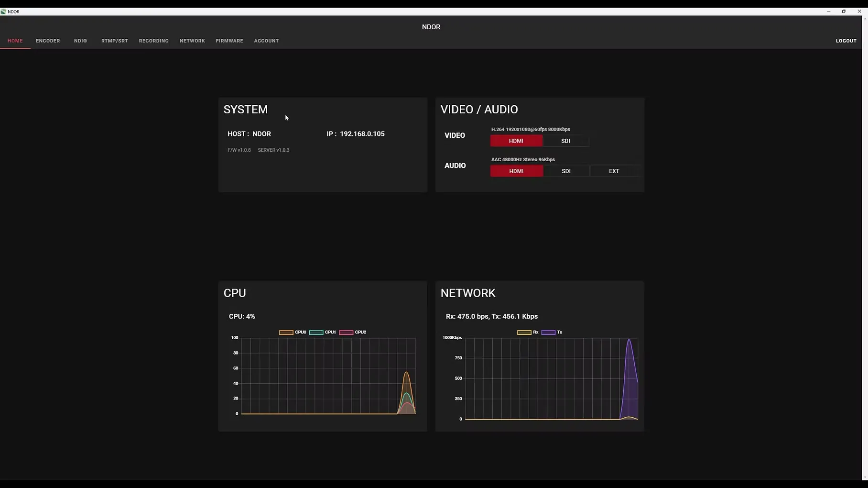
Task: Open the ACCOUNT tab
Action: click(266, 41)
